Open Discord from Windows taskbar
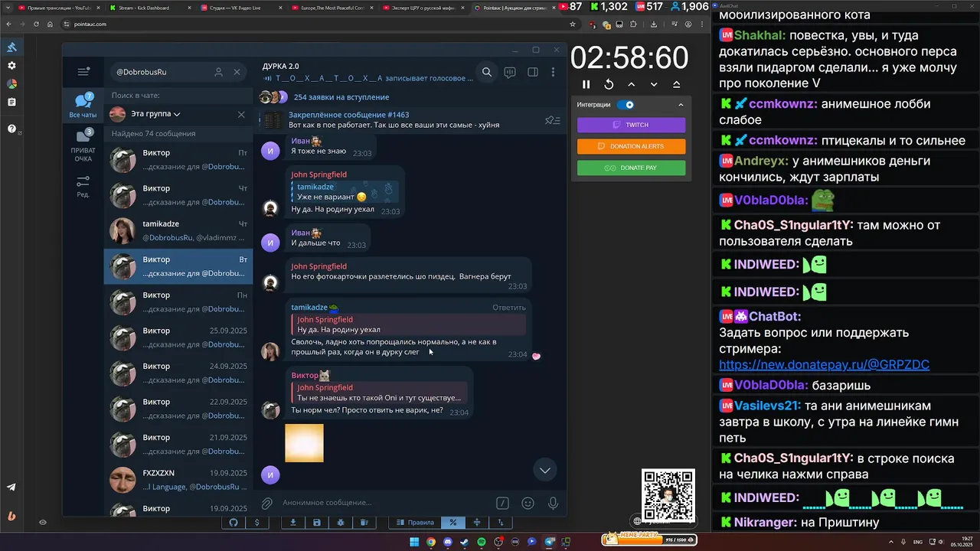Viewport: 980px width, 551px height. pyautogui.click(x=448, y=542)
